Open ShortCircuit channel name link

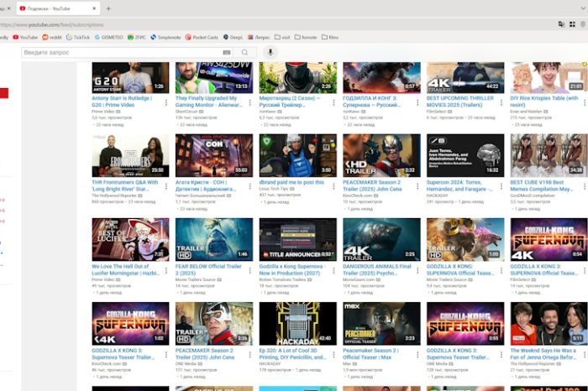(x=186, y=112)
